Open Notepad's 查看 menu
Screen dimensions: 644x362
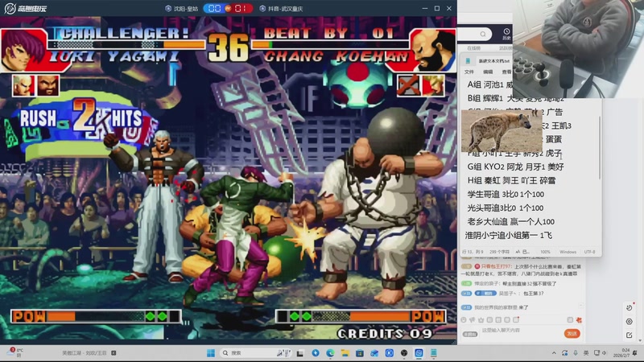coord(507,72)
